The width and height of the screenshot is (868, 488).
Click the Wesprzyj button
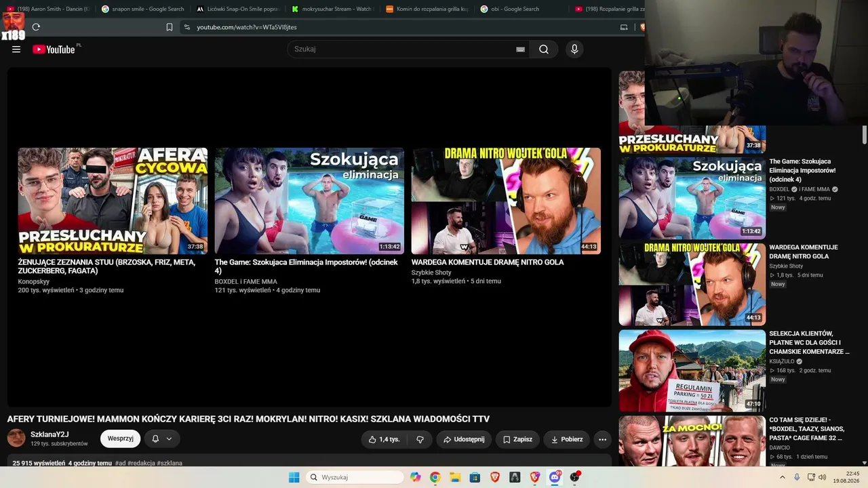(120, 439)
